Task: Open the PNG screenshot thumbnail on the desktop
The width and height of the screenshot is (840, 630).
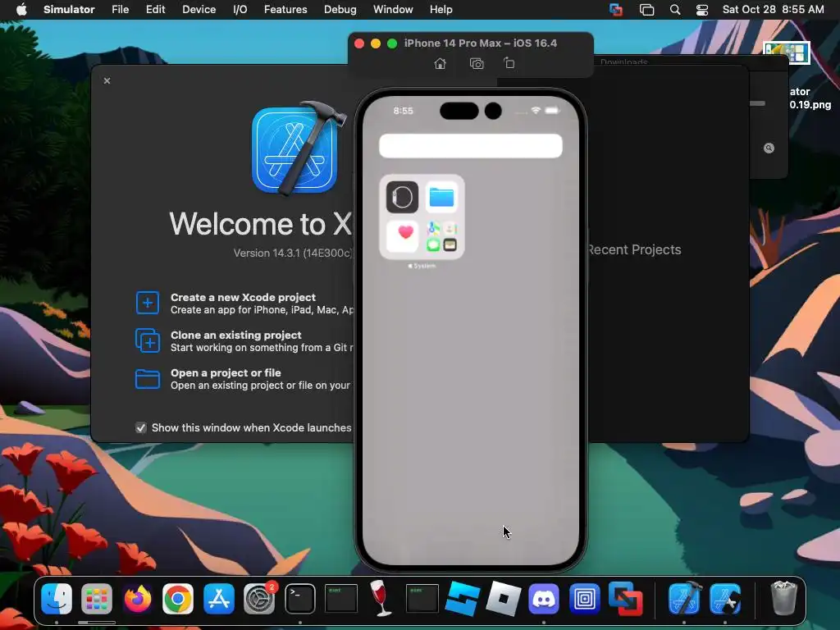Action: [787, 53]
